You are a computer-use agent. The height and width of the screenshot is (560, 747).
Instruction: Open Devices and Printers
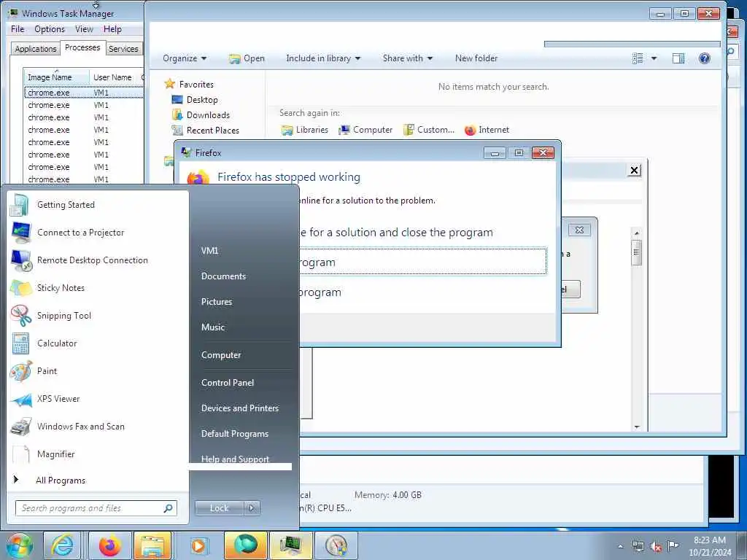pyautogui.click(x=239, y=408)
